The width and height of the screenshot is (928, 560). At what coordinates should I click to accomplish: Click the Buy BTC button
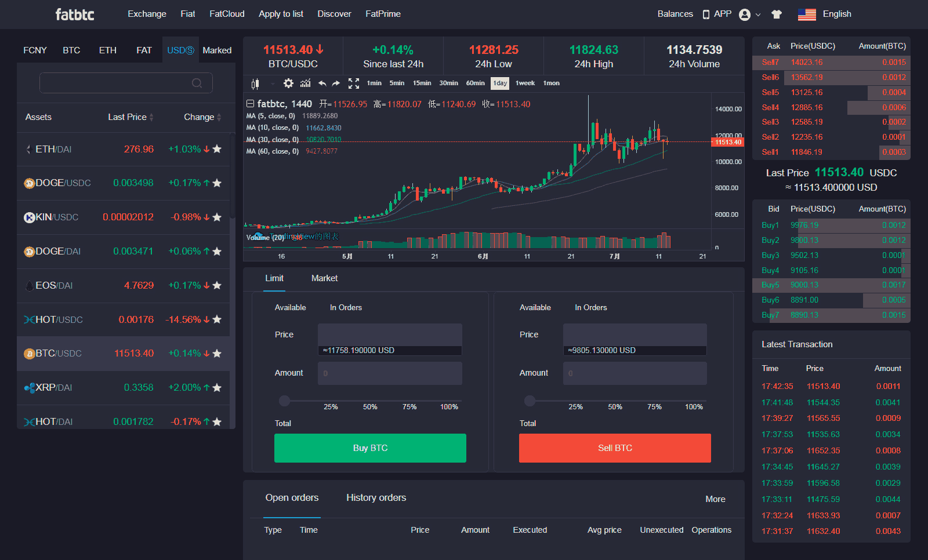click(x=370, y=448)
